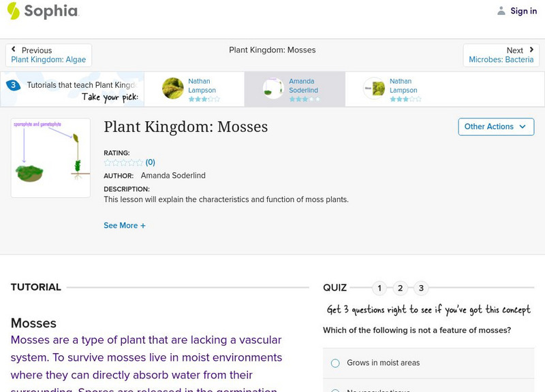Open the Plant Kingdom: Algae link

pyautogui.click(x=48, y=60)
